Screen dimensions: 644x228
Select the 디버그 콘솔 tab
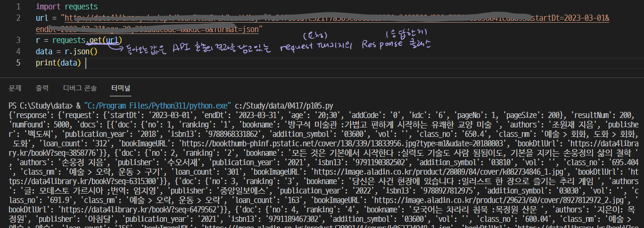pos(80,88)
